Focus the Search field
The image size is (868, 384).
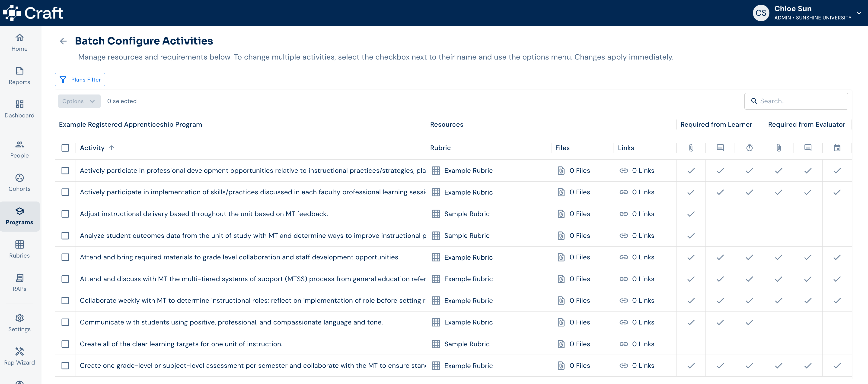tap(796, 101)
